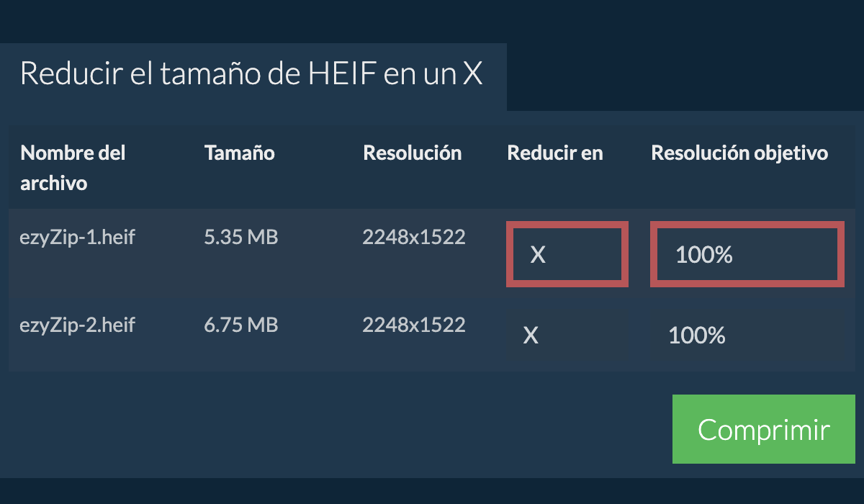Click the 6.75 MB size value
The image size is (864, 504).
coord(241,325)
